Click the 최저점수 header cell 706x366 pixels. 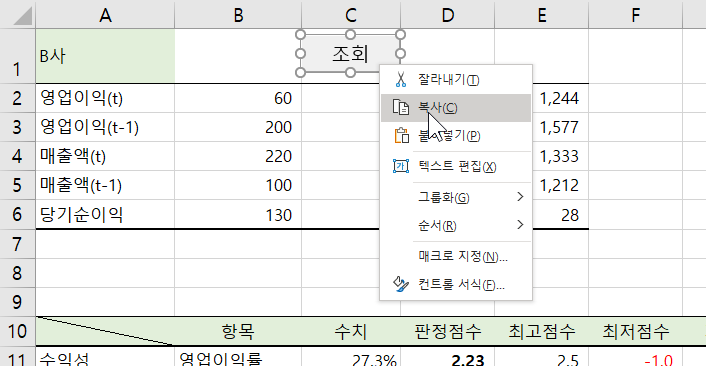tap(635, 331)
